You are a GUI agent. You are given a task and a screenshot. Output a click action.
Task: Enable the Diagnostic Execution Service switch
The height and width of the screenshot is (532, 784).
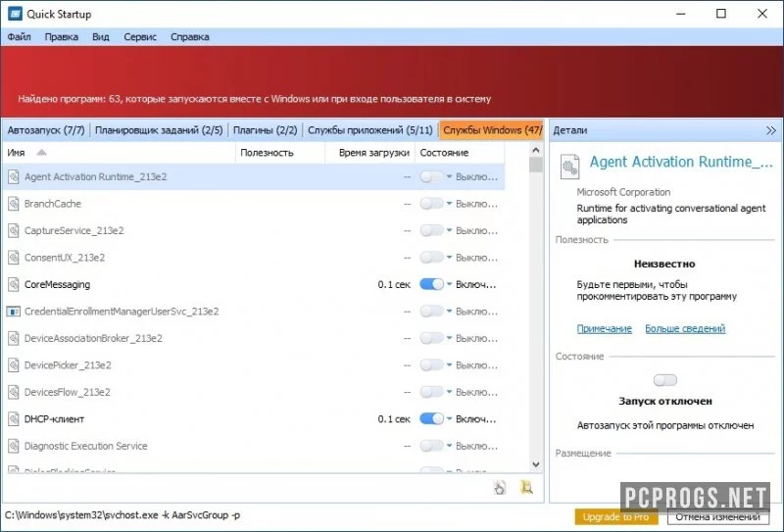click(431, 446)
